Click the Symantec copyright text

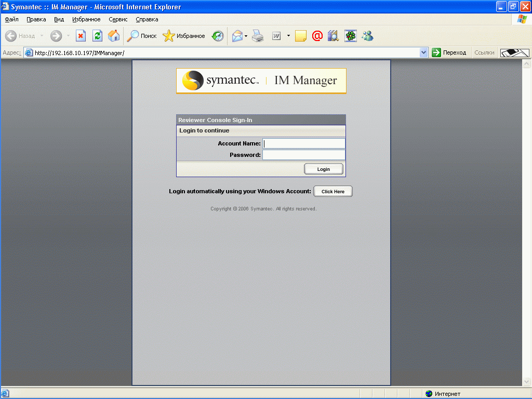click(263, 209)
